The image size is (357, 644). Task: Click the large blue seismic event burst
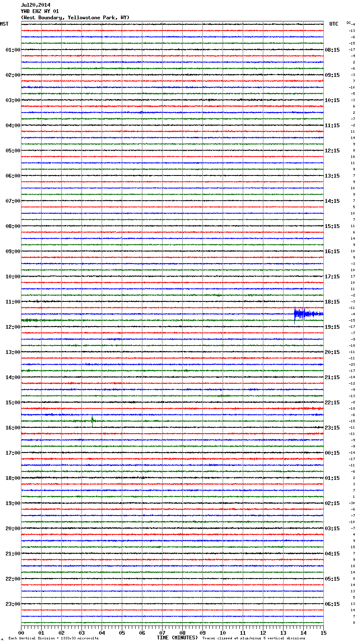[307, 314]
